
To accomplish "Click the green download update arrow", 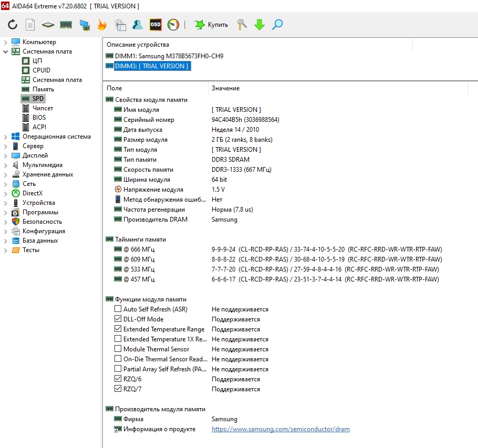I will coord(259,25).
